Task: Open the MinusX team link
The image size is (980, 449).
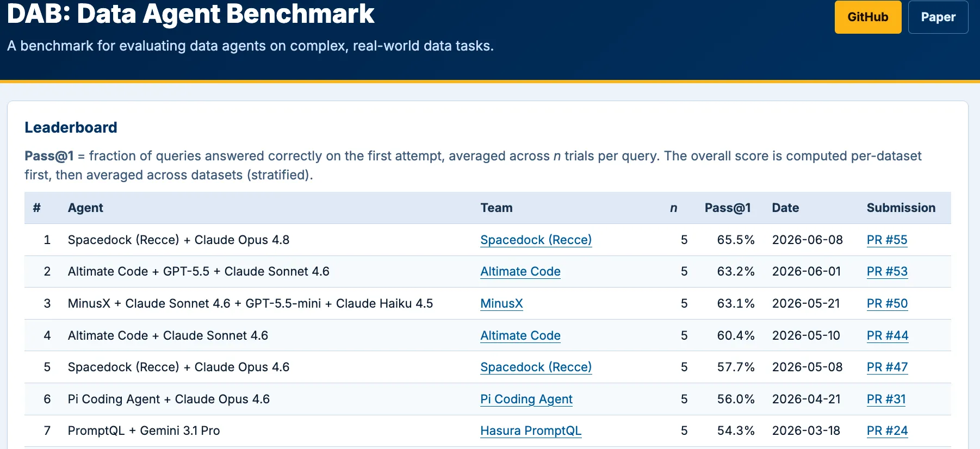Action: (x=501, y=303)
